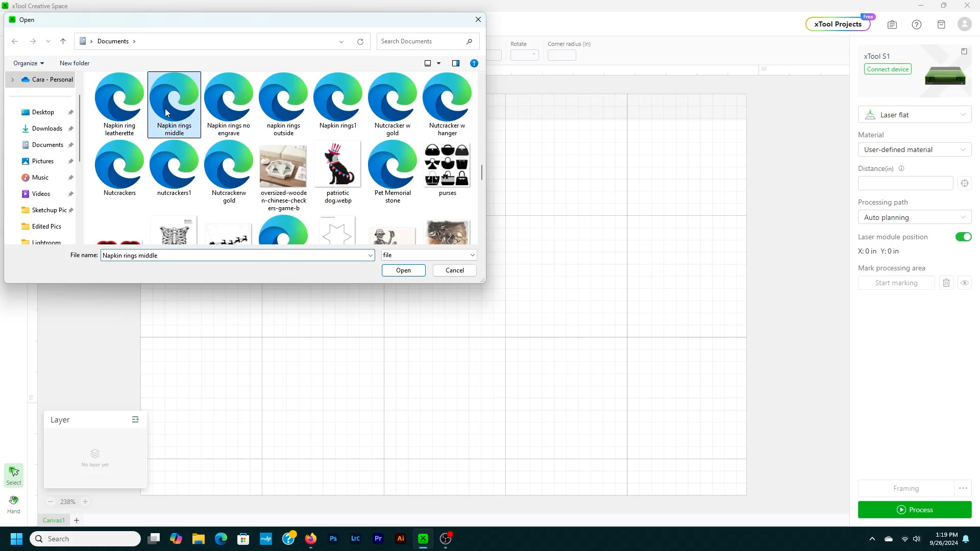Open the layer panel menu icon
Screen dimensions: 980x551
point(135,419)
